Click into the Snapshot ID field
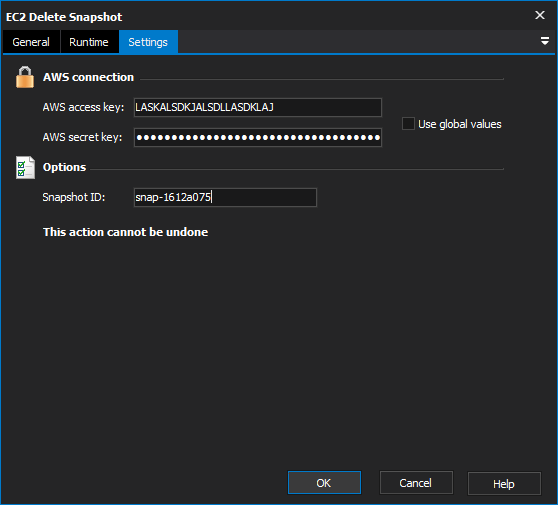The image size is (558, 505). [225, 197]
